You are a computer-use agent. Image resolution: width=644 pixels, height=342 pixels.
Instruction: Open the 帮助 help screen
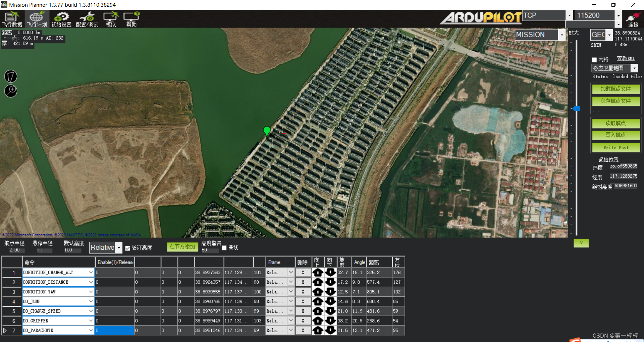(x=131, y=19)
